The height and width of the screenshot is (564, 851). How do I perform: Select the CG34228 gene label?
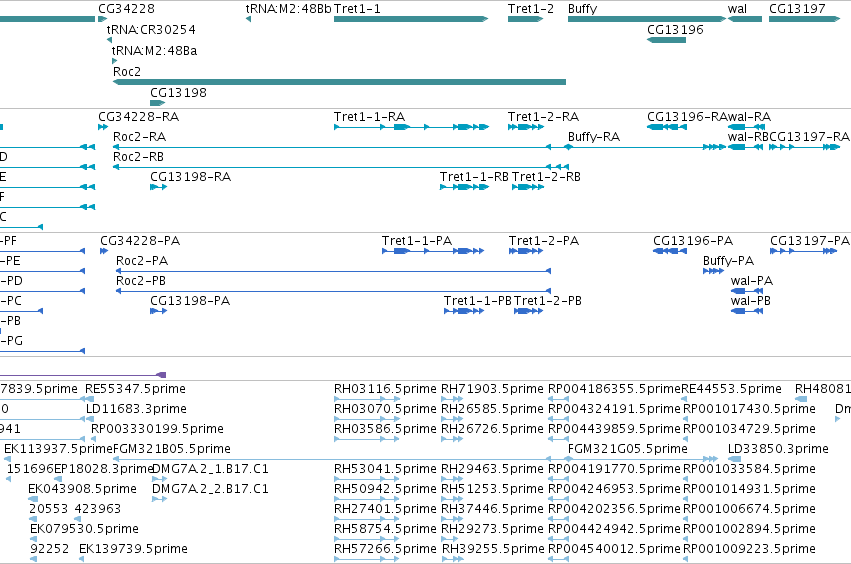pos(126,9)
